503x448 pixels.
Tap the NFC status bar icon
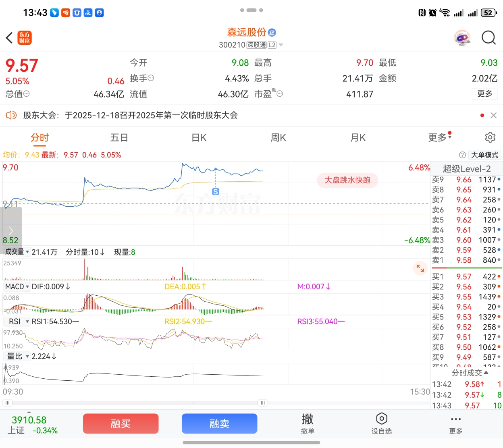[x=422, y=13]
